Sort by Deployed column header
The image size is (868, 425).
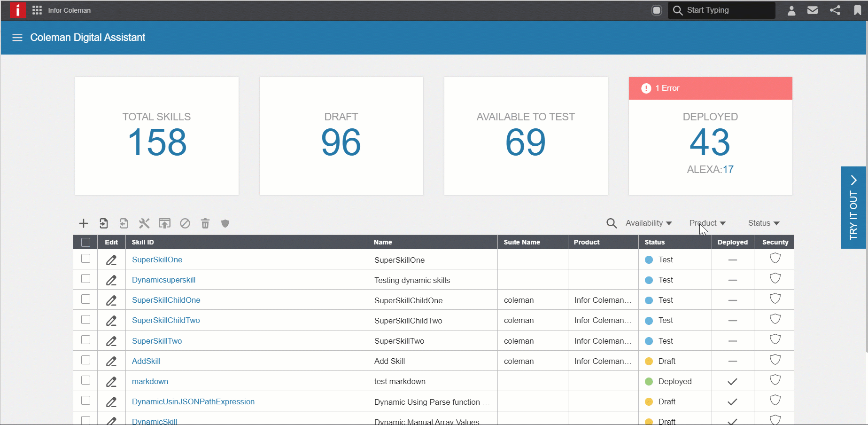(733, 242)
